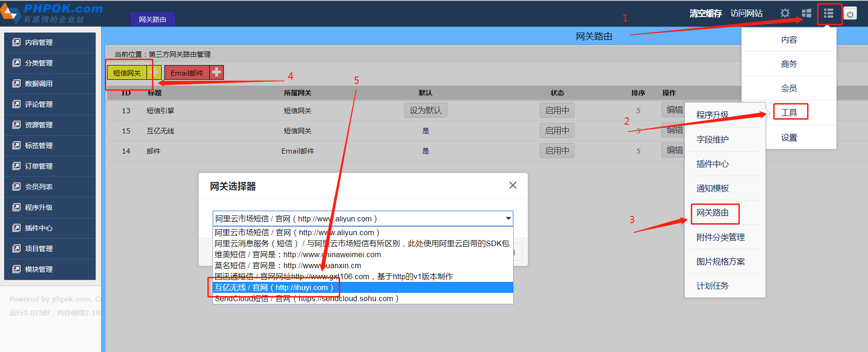Open 会员 in the top-right menu
The image size is (868, 352).
[789, 88]
